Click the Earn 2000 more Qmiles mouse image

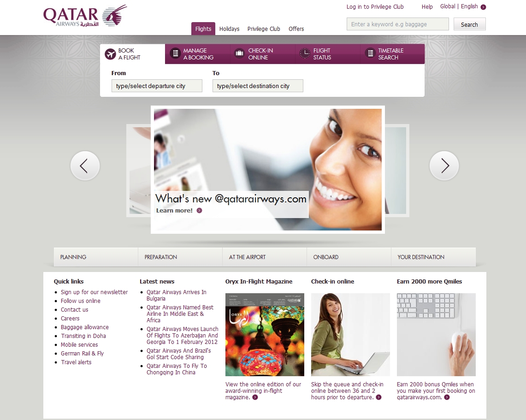click(x=436, y=334)
